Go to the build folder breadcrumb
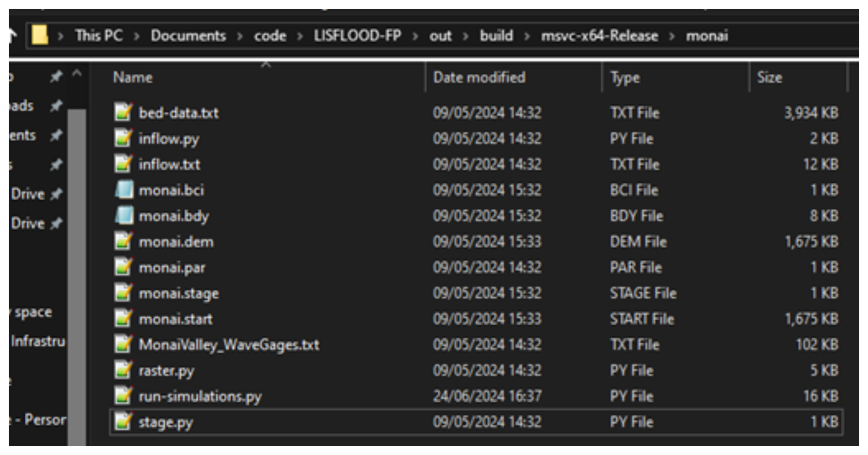The width and height of the screenshot is (868, 455). pos(496,36)
